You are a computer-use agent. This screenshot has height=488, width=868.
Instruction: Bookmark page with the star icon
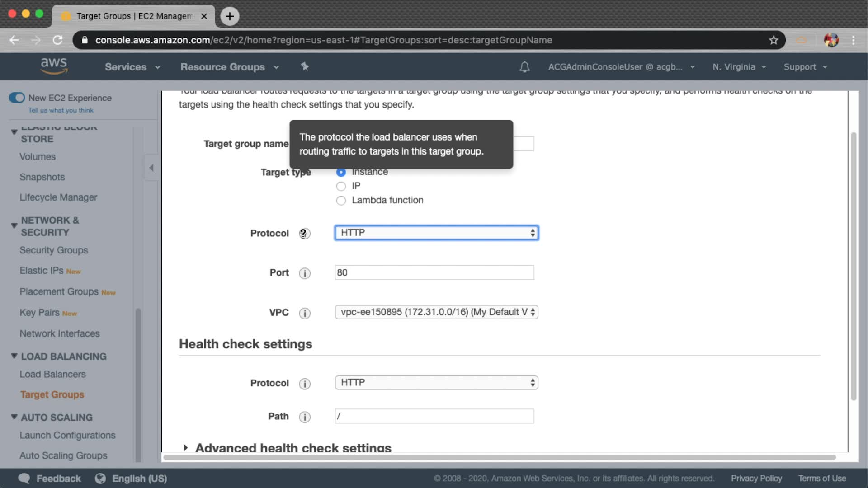tap(774, 40)
